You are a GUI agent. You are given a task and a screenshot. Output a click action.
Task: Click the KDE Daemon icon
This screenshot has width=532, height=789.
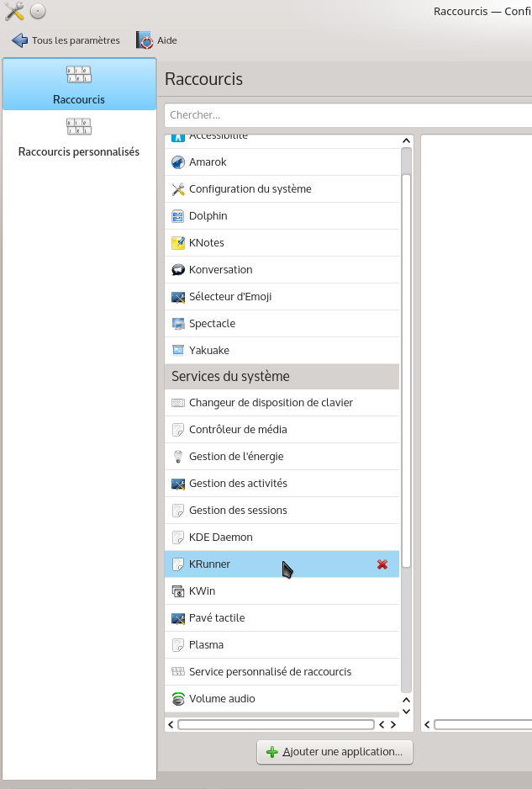point(178,537)
